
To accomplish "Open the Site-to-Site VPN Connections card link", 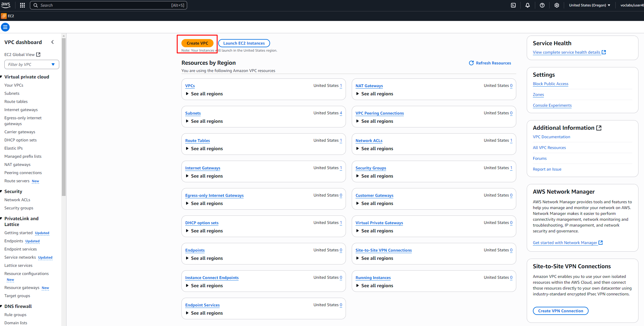I will coord(384,250).
